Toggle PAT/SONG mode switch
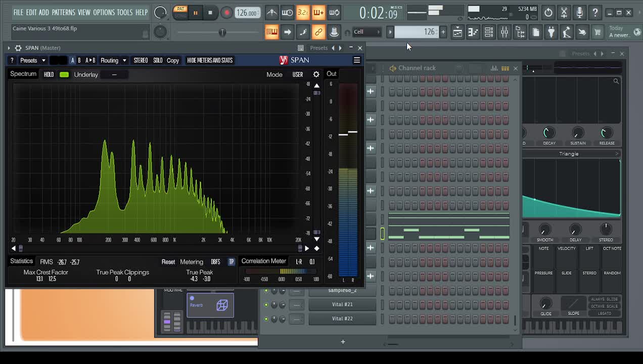Screen dimensions: 643x364 click(180, 13)
